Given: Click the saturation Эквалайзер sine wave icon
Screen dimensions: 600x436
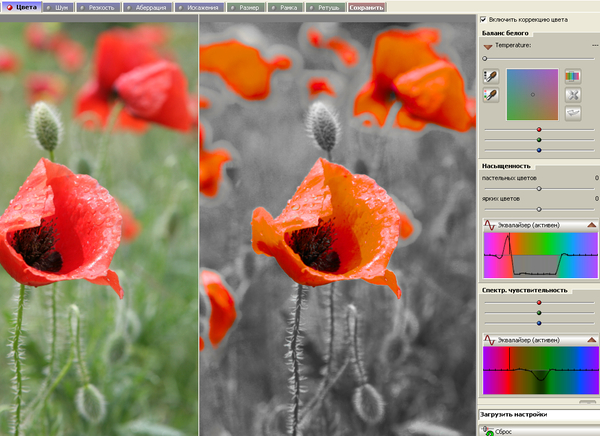Looking at the screenshot, I should (490, 225).
